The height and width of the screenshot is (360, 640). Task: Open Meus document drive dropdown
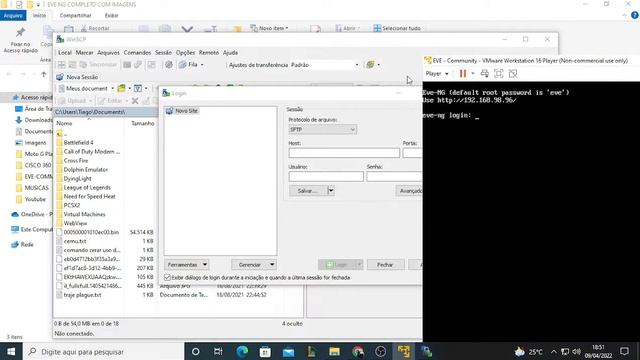click(x=112, y=88)
